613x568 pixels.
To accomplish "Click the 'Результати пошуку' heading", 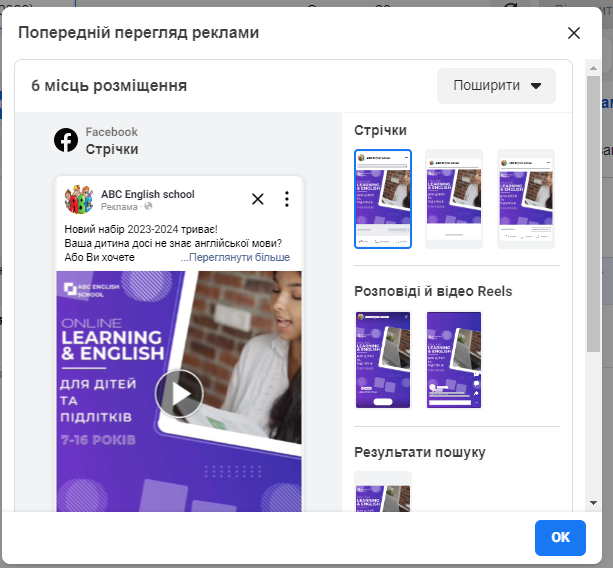I will (420, 452).
